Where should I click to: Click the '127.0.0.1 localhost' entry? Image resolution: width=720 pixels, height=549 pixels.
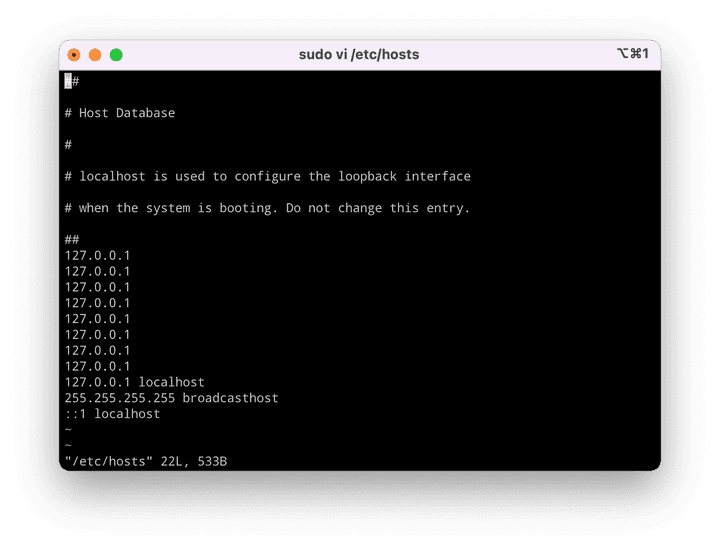point(135,382)
